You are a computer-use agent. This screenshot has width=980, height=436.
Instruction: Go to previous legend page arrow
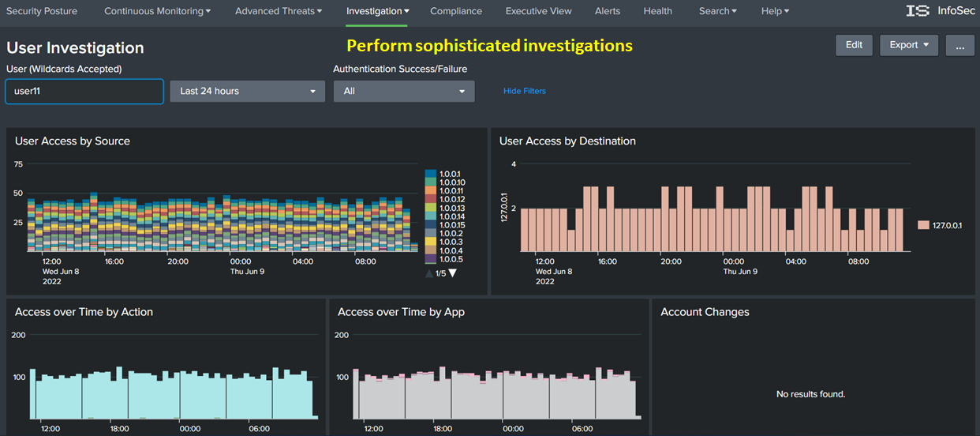(429, 273)
